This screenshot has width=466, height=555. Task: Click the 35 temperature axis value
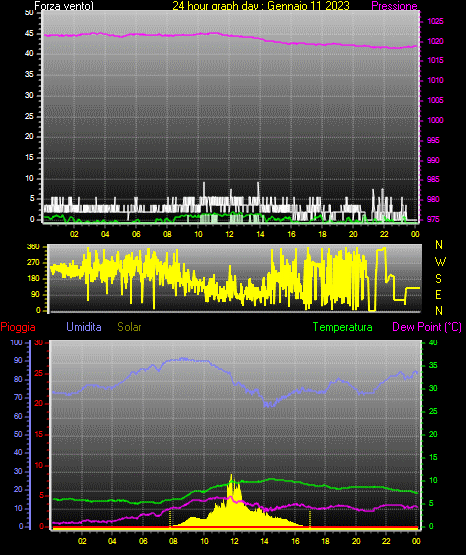pos(433,366)
